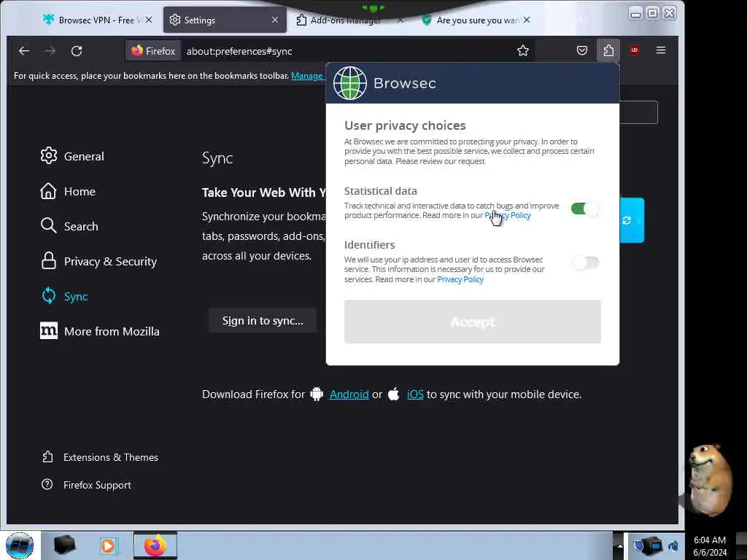Switch to the 'Are you sure you want' tab

tap(476, 20)
